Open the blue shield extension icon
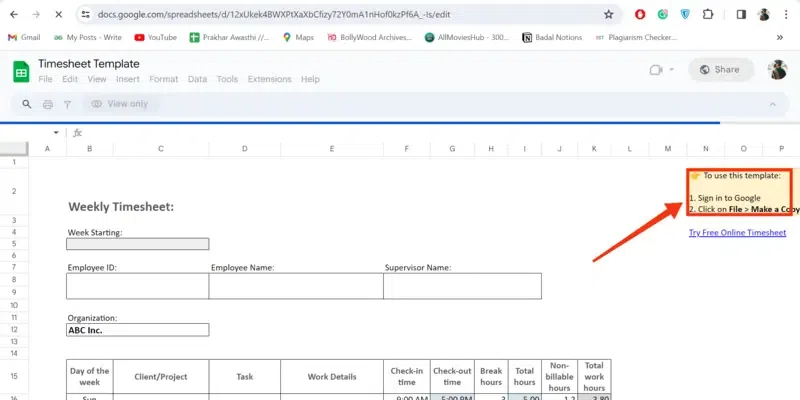The width and height of the screenshot is (800, 400). click(685, 15)
